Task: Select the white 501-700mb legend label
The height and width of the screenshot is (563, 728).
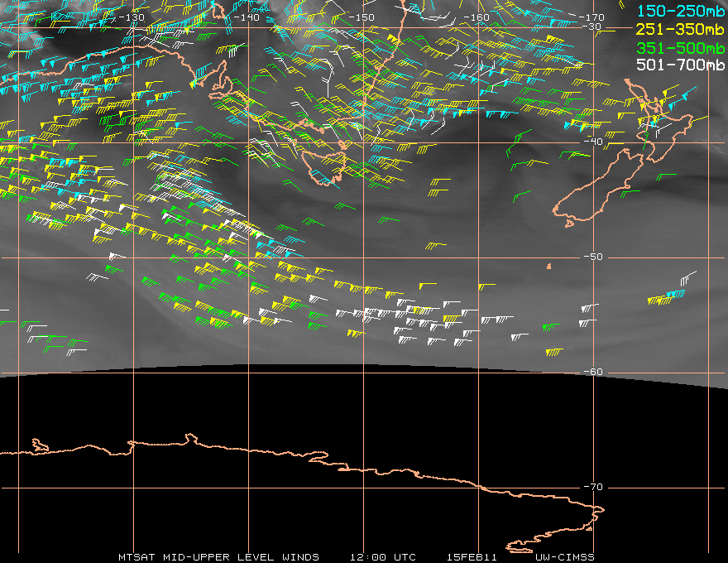Action: pyautogui.click(x=680, y=65)
